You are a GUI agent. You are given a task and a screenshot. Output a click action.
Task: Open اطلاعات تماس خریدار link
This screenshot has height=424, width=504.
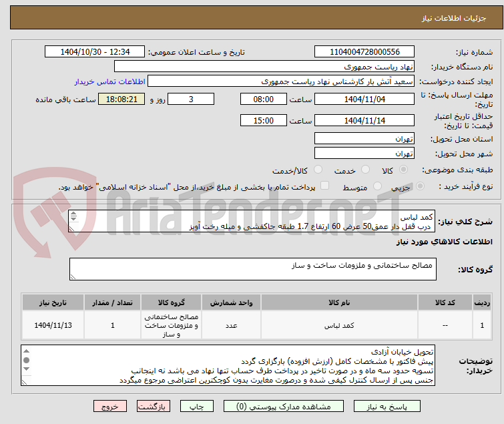110,81
